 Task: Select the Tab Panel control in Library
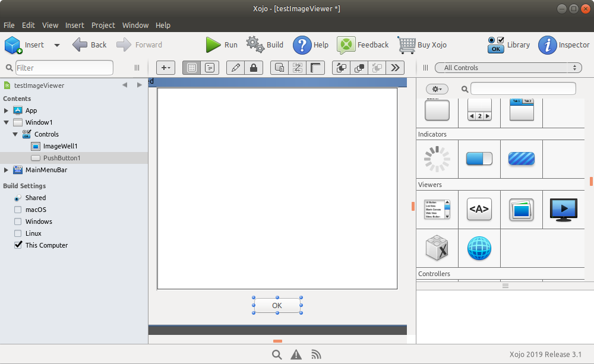[x=522, y=110]
